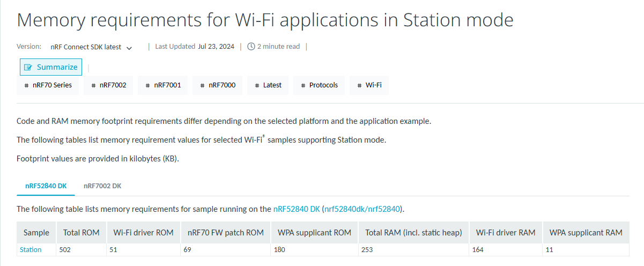Click the Wi-Fi driver RAM column header
The height and width of the screenshot is (266, 644).
click(x=506, y=233)
